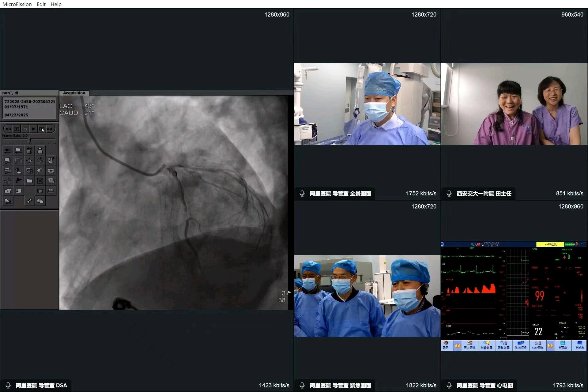Click the skip-to-last-frame playback button
588x392 pixels.
point(50,129)
